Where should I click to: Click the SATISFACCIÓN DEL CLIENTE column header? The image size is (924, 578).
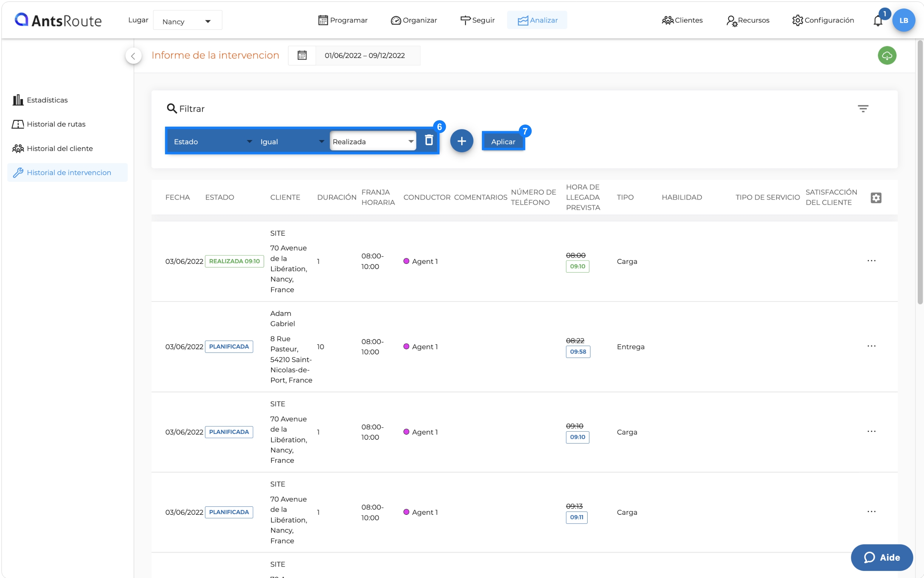(x=831, y=197)
